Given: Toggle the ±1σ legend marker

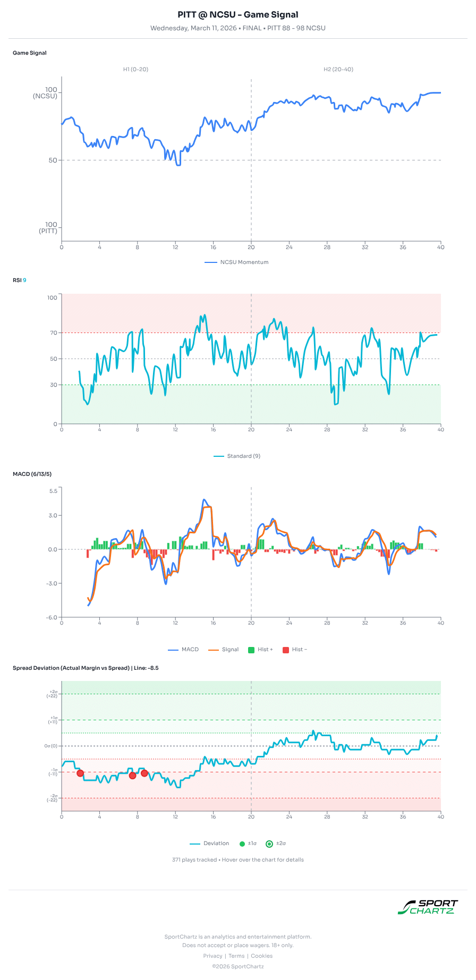Looking at the screenshot, I should (248, 843).
